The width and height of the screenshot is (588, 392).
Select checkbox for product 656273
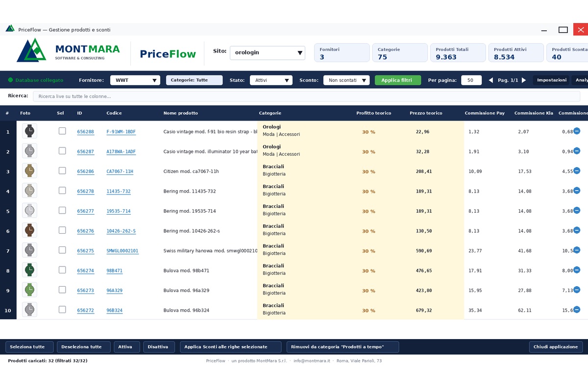(x=62, y=290)
